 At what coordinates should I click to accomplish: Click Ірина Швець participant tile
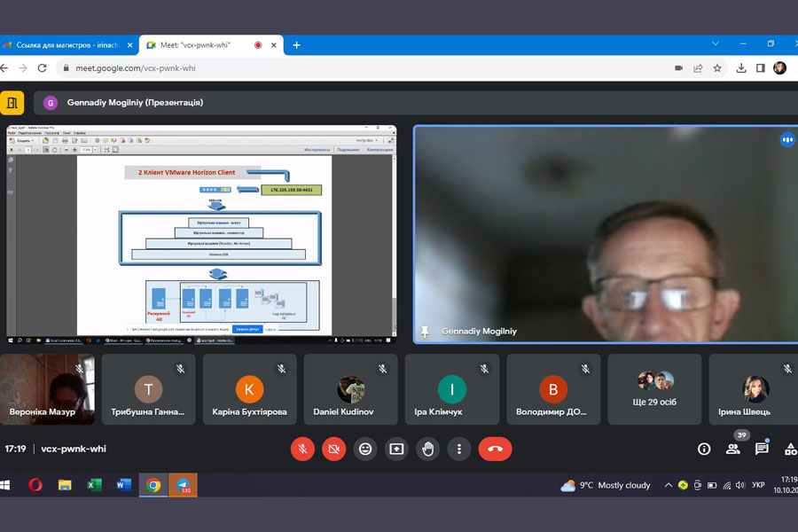(x=753, y=389)
